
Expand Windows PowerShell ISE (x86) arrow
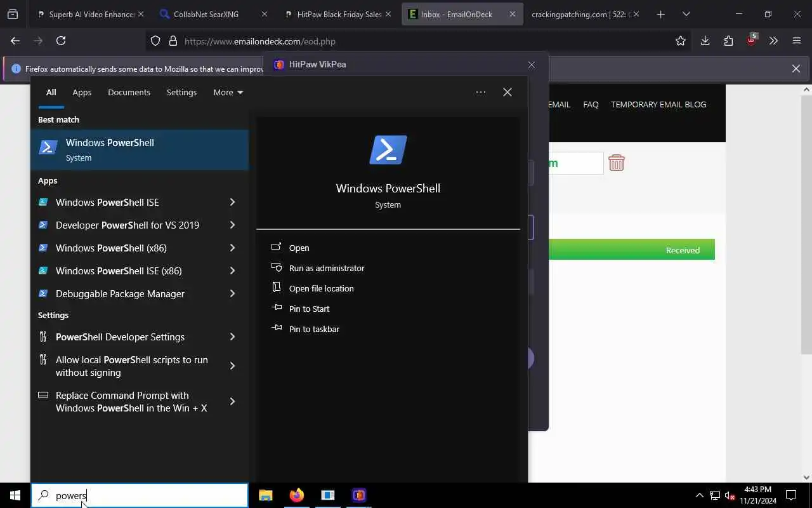click(x=232, y=271)
